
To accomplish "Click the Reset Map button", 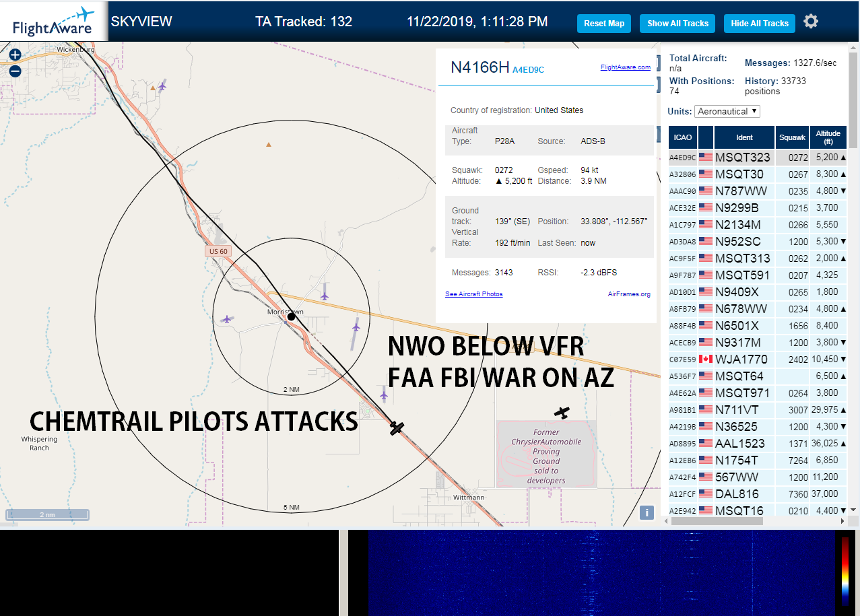I will coord(604,23).
